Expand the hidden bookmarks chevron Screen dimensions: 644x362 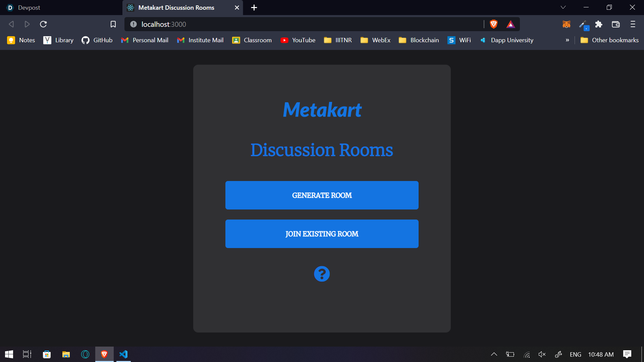567,40
